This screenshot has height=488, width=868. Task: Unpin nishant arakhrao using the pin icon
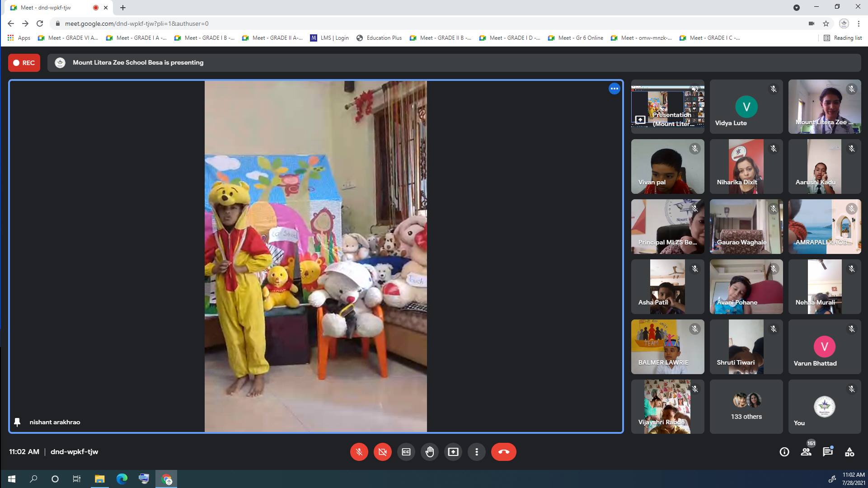tap(17, 422)
